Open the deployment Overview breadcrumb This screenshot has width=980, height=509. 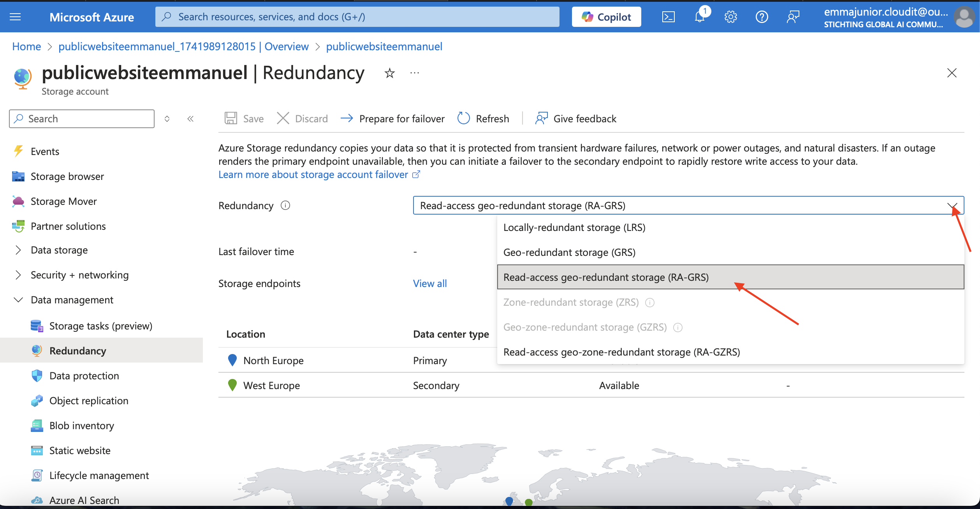point(183,46)
